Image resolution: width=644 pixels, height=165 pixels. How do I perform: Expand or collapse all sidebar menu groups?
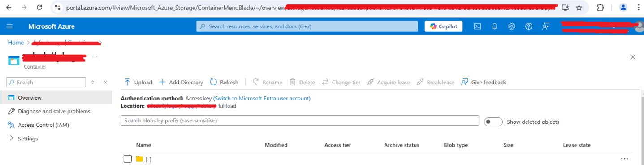click(93, 82)
